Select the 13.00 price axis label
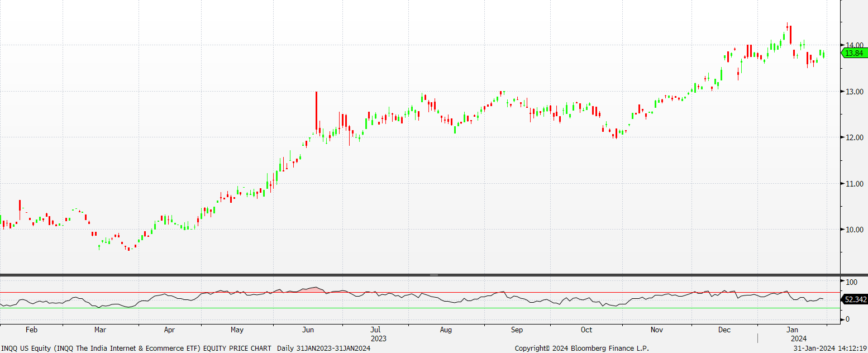The image size is (868, 353). coord(855,92)
